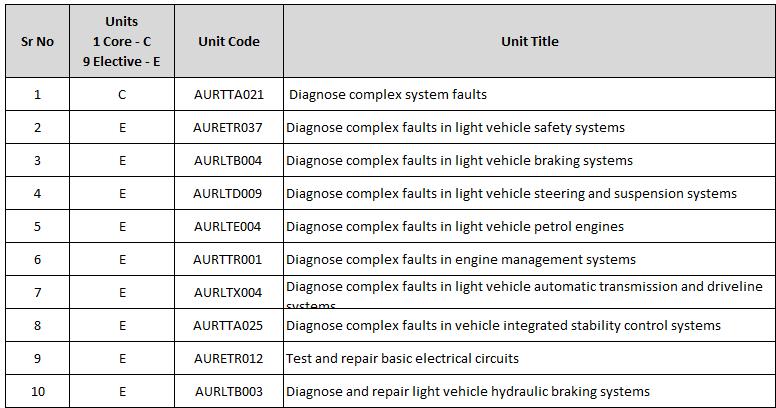Click the light vehicle petrol engines title
Image resolution: width=776 pixels, height=408 pixels.
coord(455,227)
